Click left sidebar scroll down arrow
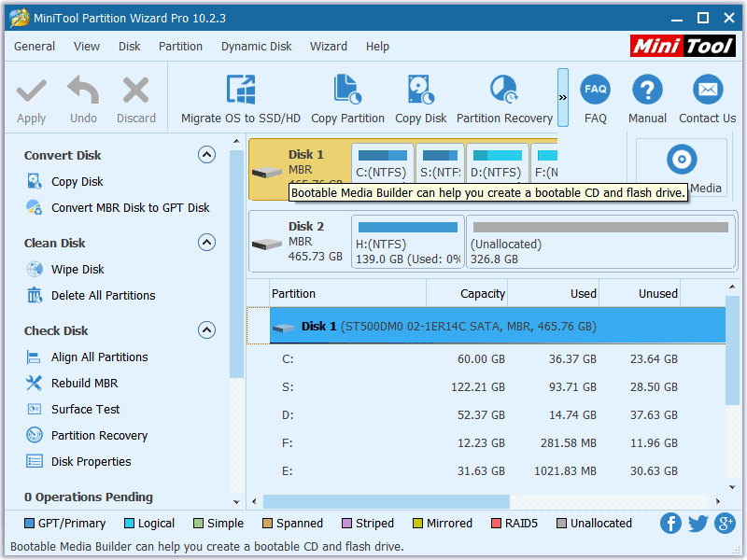Viewport: 747px width, 560px height. point(236,502)
